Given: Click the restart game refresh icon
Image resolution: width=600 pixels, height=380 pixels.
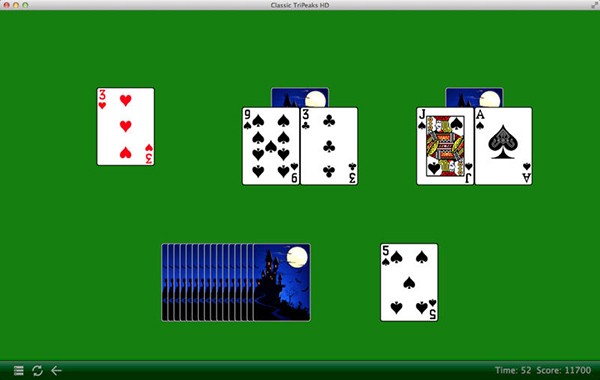Looking at the screenshot, I should [x=37, y=370].
